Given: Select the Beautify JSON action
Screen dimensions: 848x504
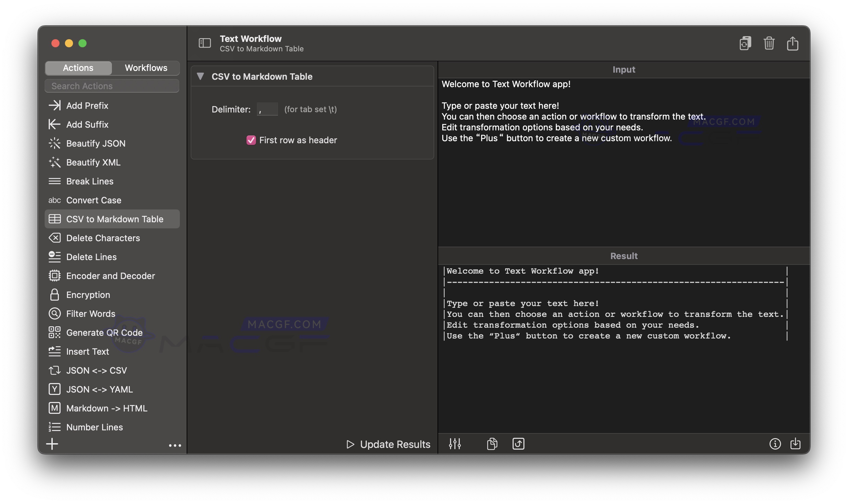Looking at the screenshot, I should (96, 143).
